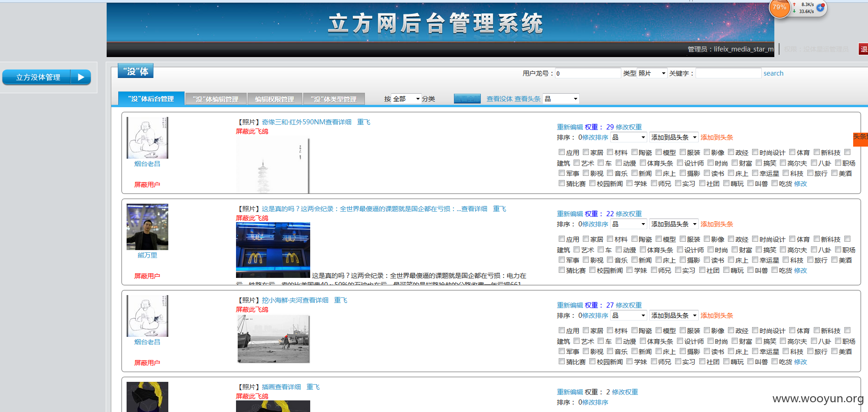Click the 79% memory usage orange ball
This screenshot has height=412, width=868.
779,8
